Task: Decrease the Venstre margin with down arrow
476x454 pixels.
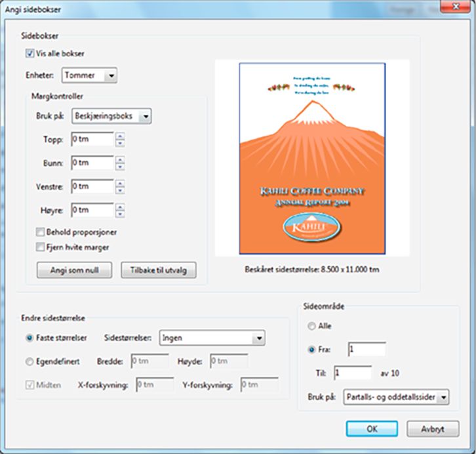Action: tap(120, 190)
